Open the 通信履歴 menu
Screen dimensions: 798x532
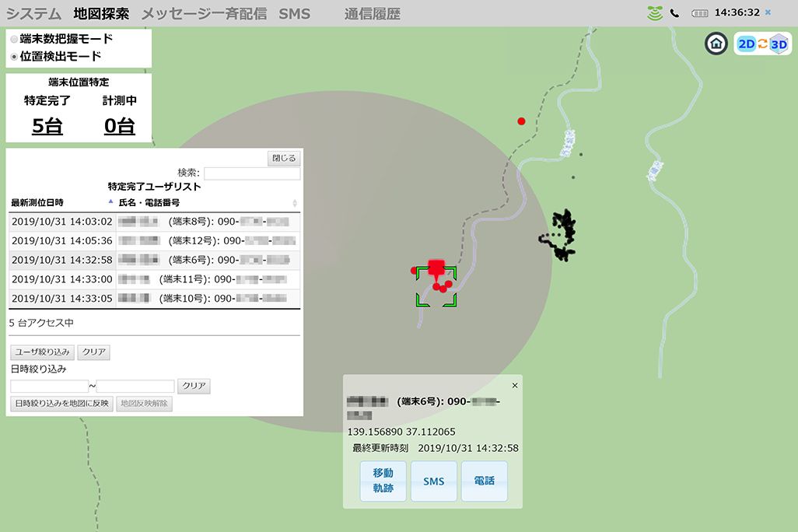click(372, 14)
